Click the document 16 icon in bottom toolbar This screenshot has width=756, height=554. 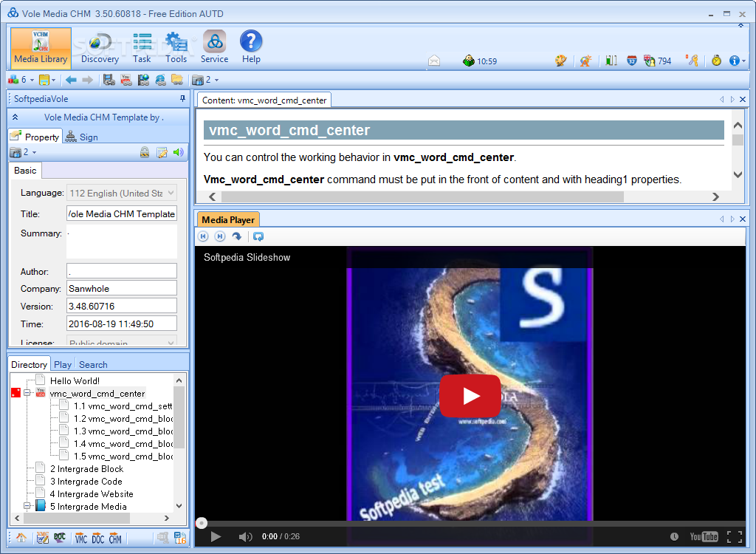[180, 538]
